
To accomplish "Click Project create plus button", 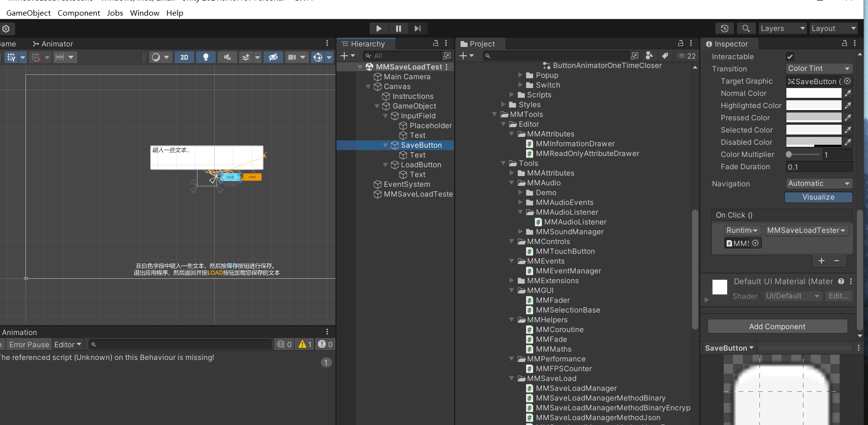I will [x=466, y=56].
